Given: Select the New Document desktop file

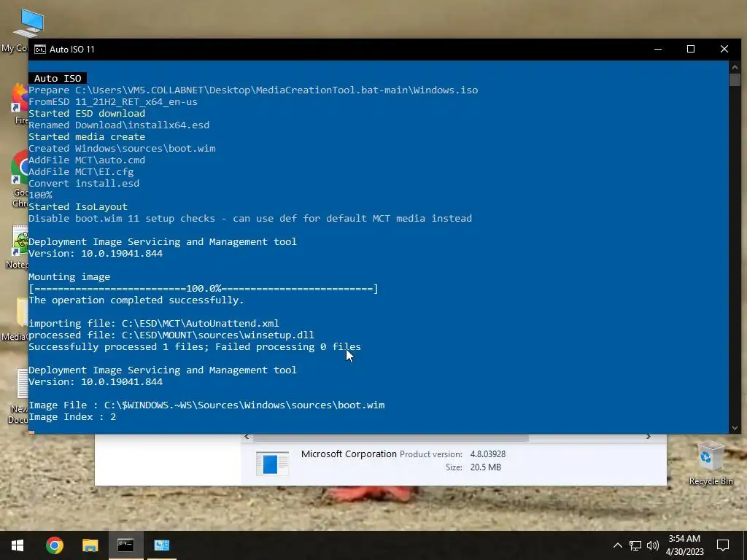Looking at the screenshot, I should [x=19, y=396].
